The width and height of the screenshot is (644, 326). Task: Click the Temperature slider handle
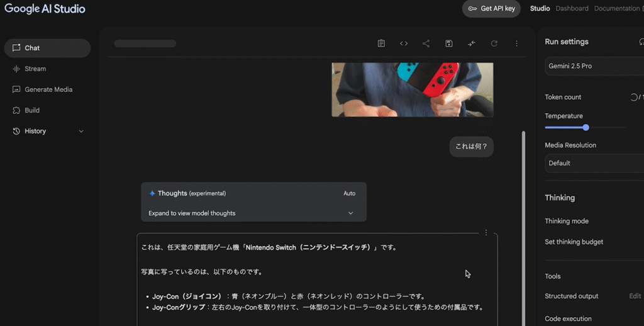pos(586,127)
